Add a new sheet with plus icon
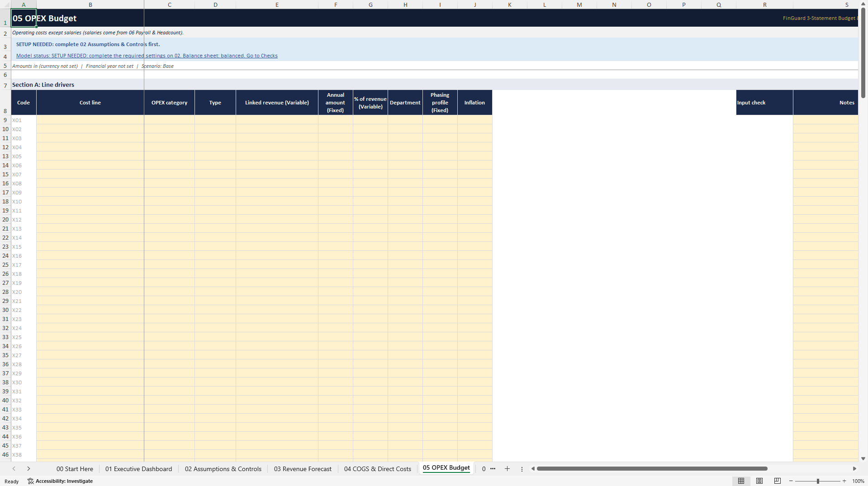 (x=507, y=469)
